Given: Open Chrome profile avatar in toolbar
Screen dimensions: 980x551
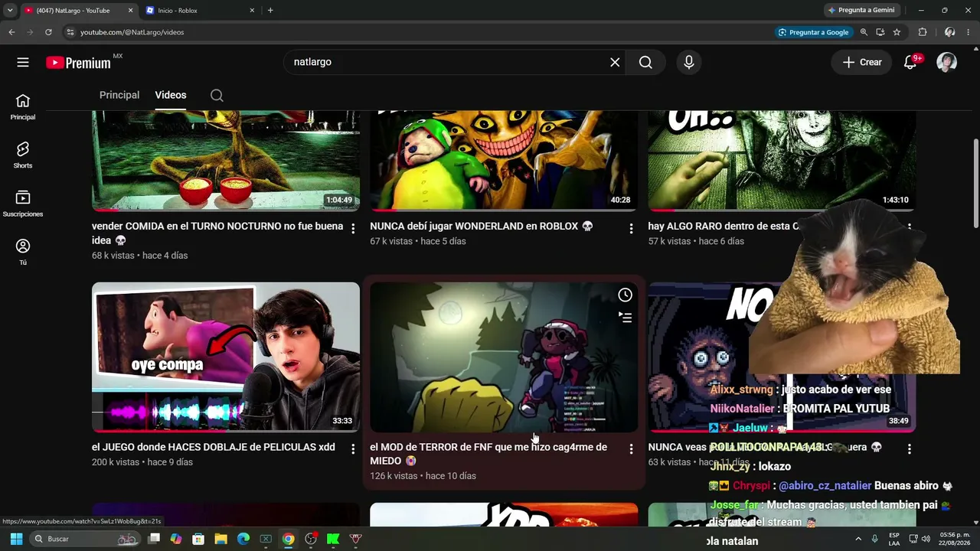Looking at the screenshot, I should tap(949, 32).
